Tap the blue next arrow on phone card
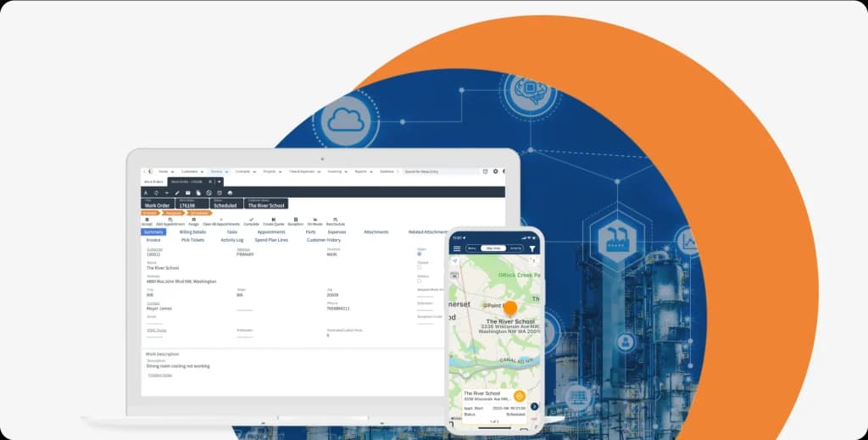 pyautogui.click(x=534, y=406)
